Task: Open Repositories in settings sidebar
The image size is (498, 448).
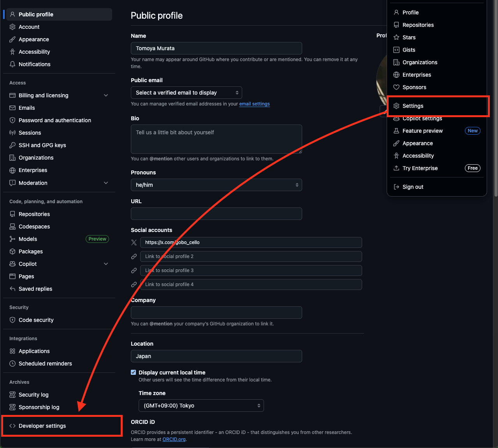Action: tap(59, 214)
